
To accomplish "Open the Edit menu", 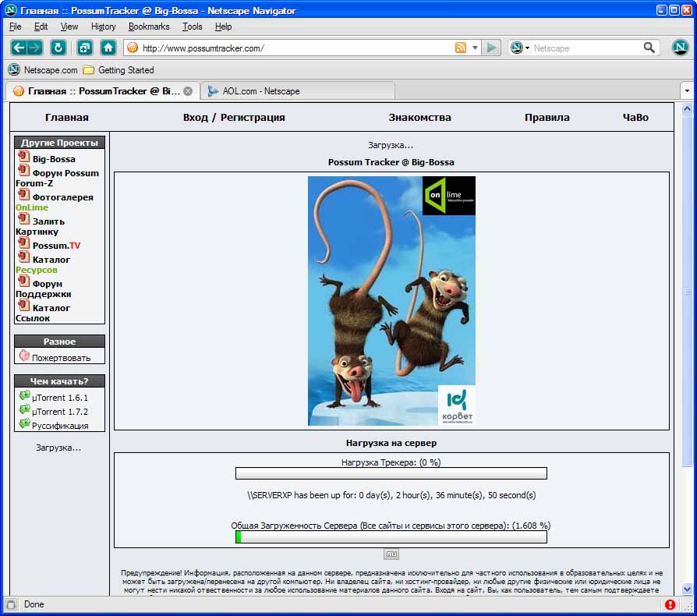I will [41, 27].
